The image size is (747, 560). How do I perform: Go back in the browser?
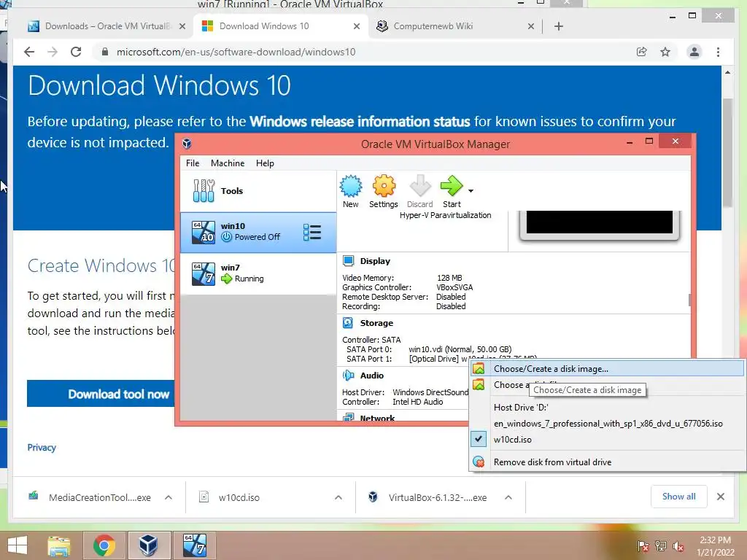click(29, 52)
